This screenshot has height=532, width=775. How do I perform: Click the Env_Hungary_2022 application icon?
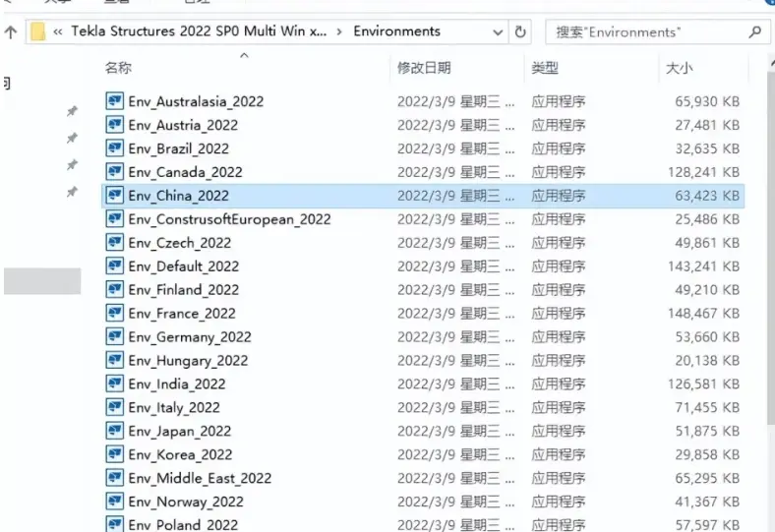click(115, 360)
